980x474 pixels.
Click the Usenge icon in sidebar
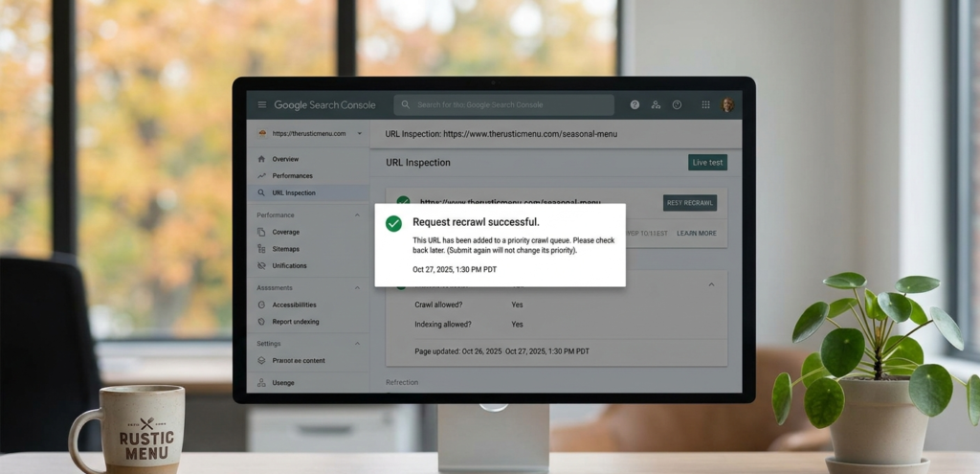(x=261, y=383)
